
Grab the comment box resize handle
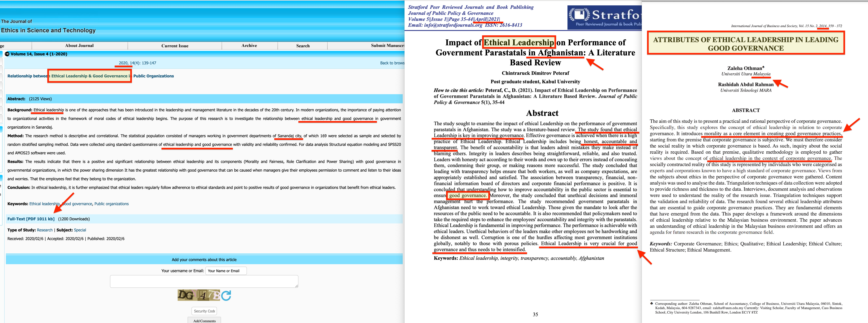[x=296, y=286]
